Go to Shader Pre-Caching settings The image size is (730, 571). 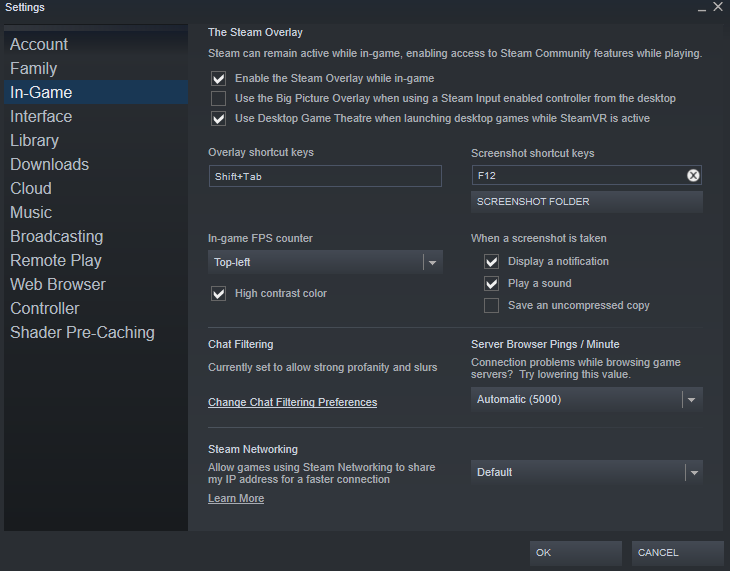(x=83, y=332)
